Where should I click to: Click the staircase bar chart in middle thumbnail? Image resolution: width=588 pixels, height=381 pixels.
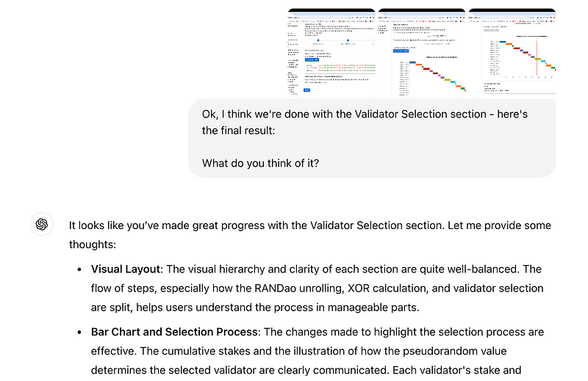[x=434, y=73]
